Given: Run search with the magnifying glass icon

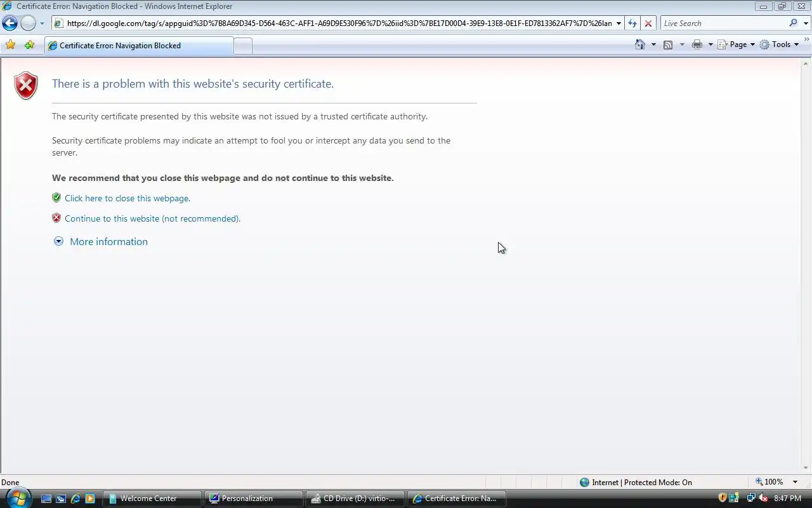Looking at the screenshot, I should click(x=793, y=23).
